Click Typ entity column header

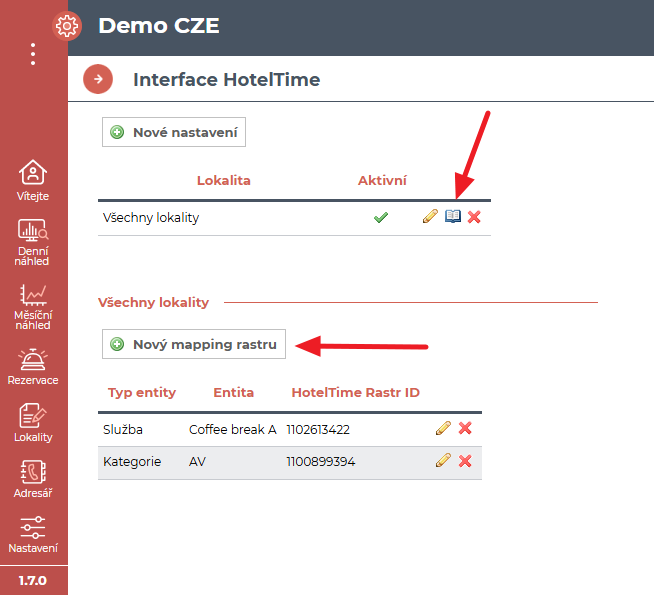tap(142, 393)
